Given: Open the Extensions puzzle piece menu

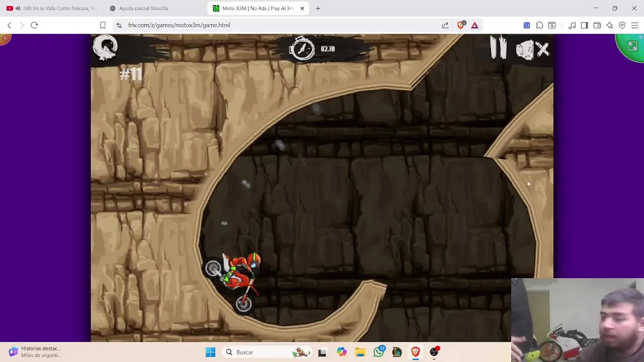Looking at the screenshot, I should (539, 25).
